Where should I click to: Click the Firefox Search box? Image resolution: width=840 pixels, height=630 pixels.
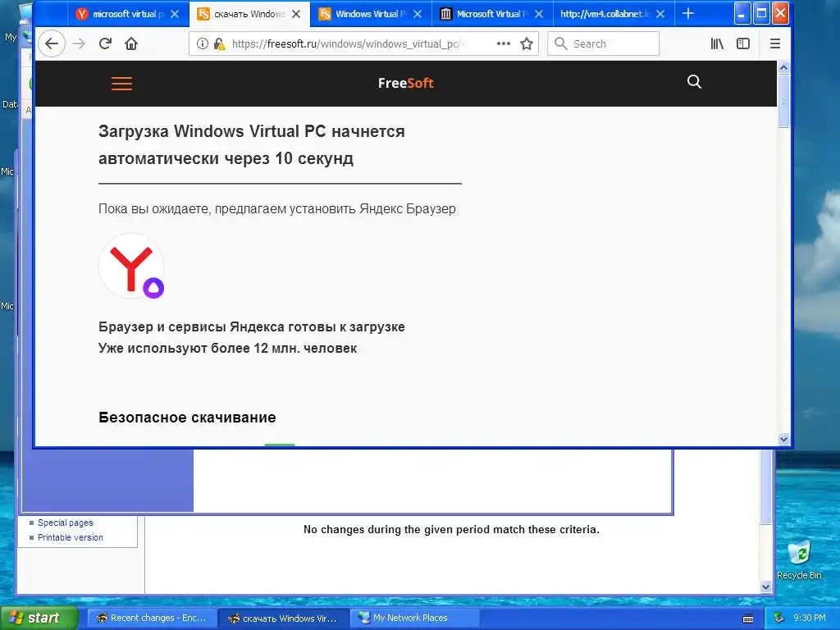(x=603, y=43)
